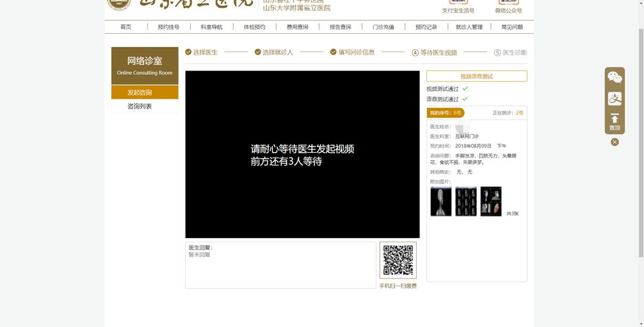Select 咨询列表 in left sidebar
The width and height of the screenshot is (644, 327).
(x=140, y=106)
